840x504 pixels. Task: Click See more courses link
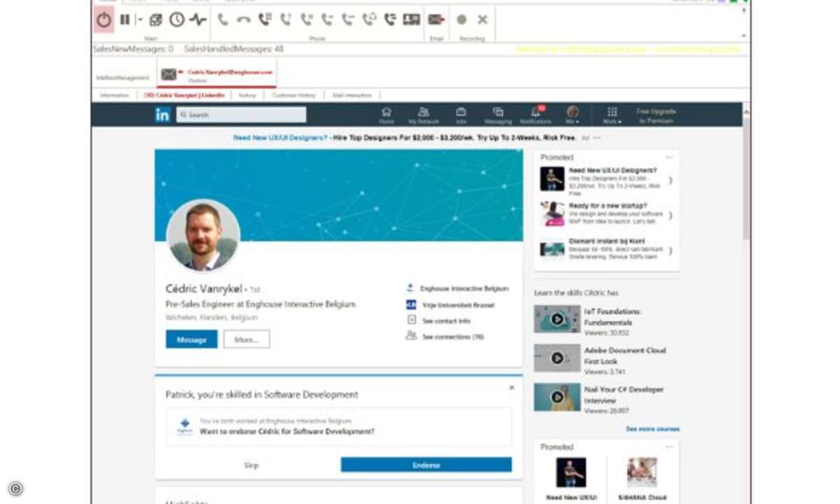point(652,429)
